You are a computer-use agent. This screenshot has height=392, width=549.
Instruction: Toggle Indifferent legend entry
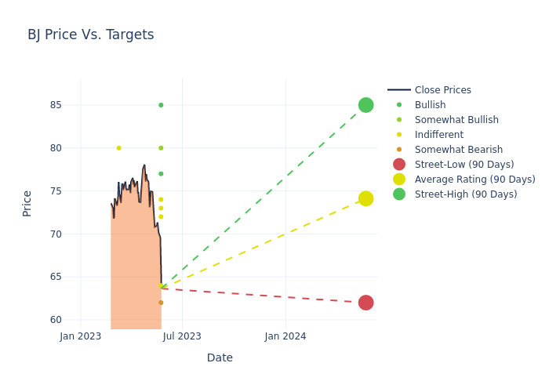(x=438, y=135)
